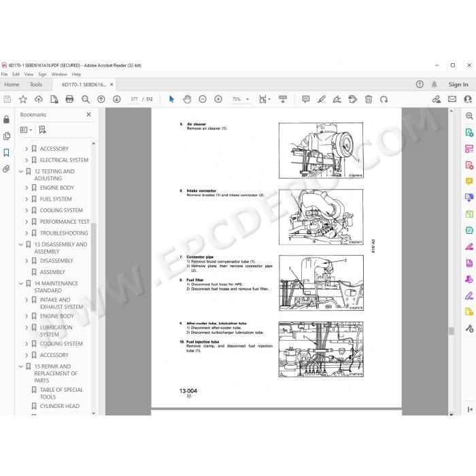Open the File menu
Image resolution: width=476 pixels, height=476 pixels.
coord(5,74)
